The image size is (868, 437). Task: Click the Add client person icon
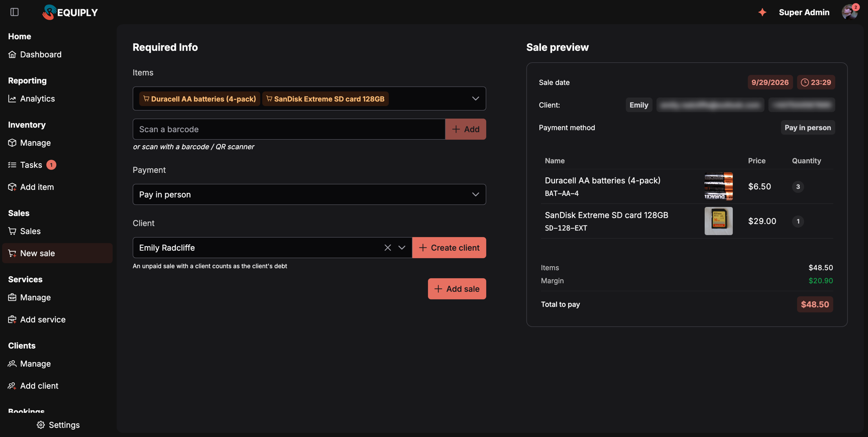(x=12, y=386)
